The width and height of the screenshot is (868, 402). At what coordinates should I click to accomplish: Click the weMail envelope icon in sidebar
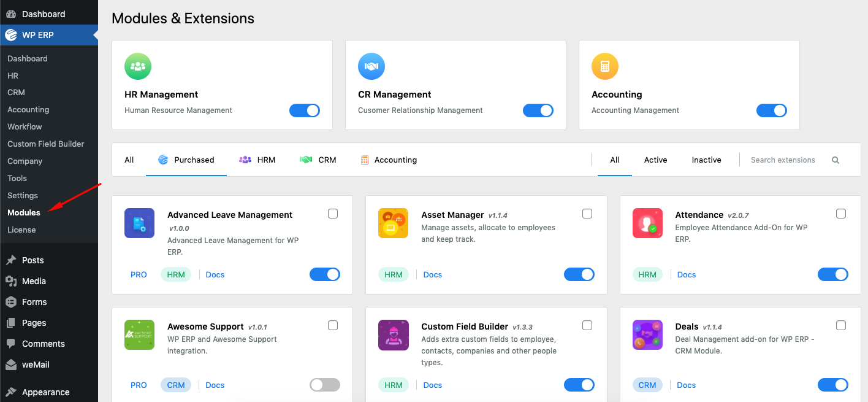pyautogui.click(x=11, y=365)
